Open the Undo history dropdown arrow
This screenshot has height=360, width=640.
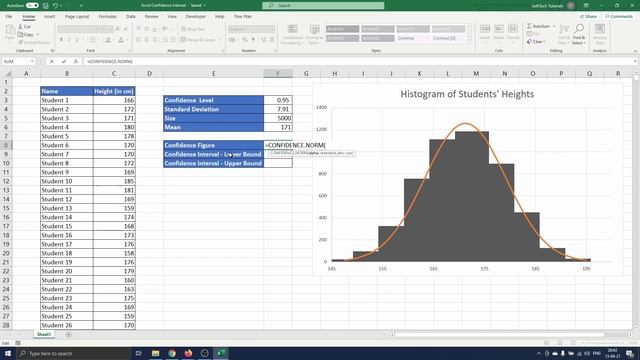60,6
